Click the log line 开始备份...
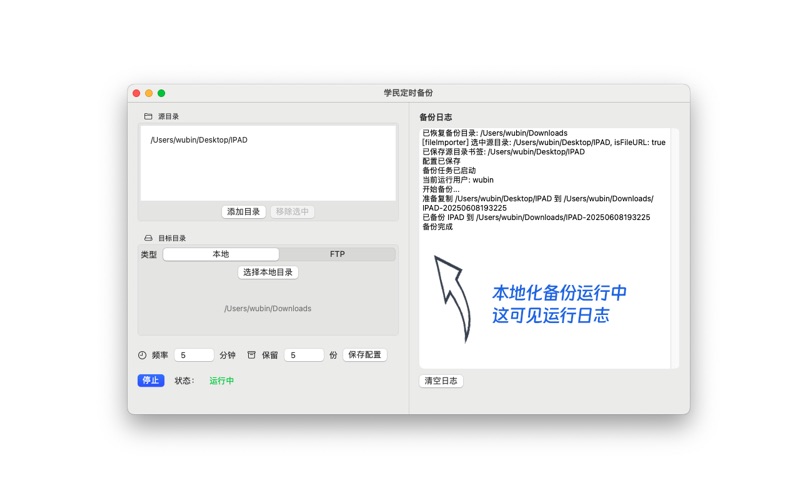This screenshot has height=500, width=800. [441, 189]
